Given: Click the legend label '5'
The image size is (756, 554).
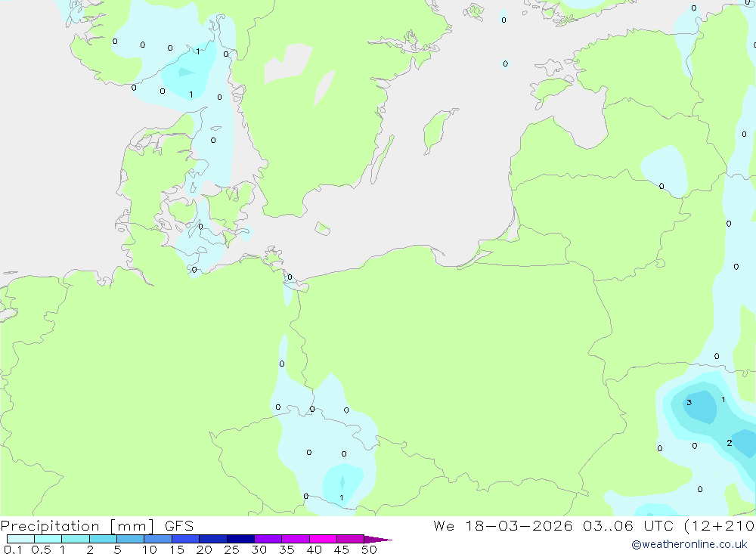Looking at the screenshot, I should tap(117, 549).
